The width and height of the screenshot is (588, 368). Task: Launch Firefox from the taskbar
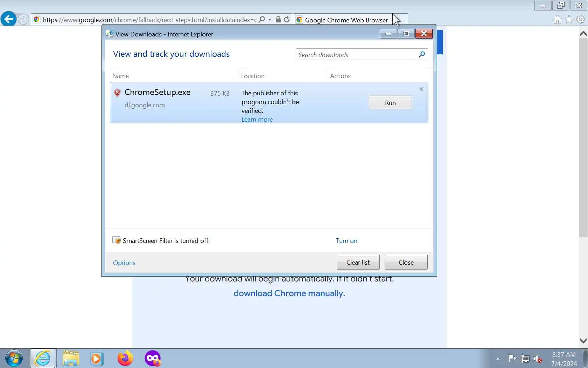click(x=125, y=358)
